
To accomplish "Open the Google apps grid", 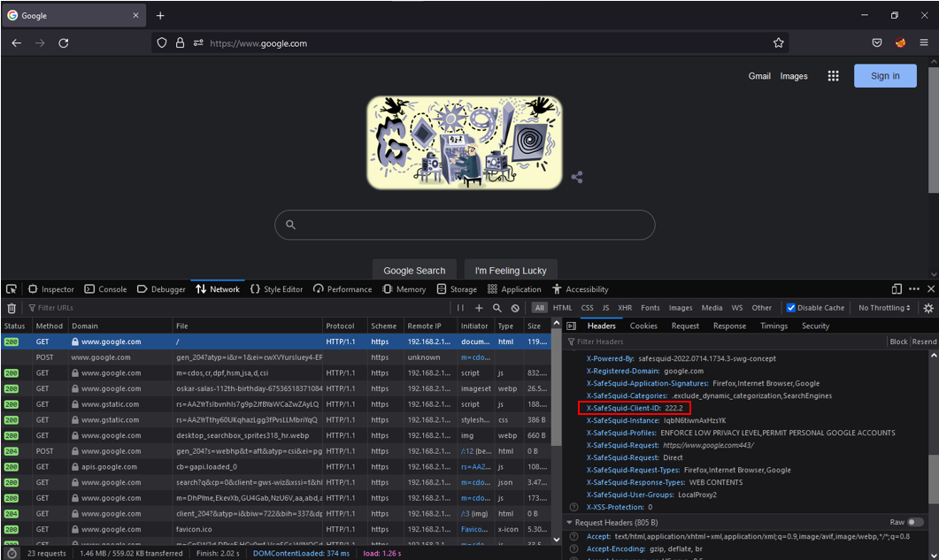I will click(833, 76).
